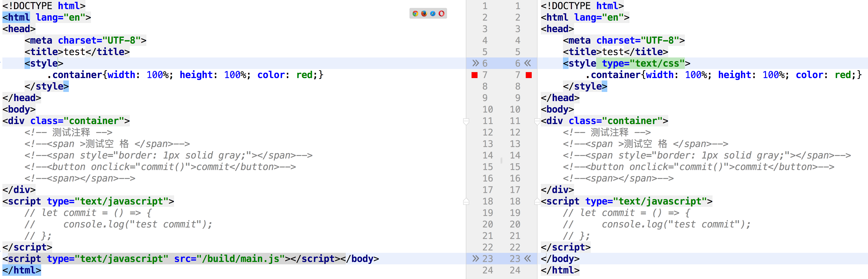Click </div> closing tag in right editor
The image size is (868, 279).
(x=557, y=190)
